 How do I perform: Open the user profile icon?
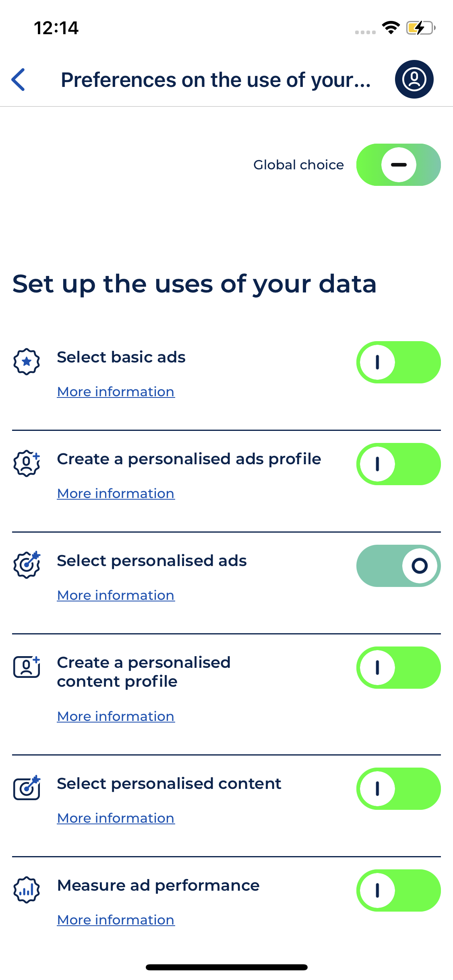[x=414, y=79]
